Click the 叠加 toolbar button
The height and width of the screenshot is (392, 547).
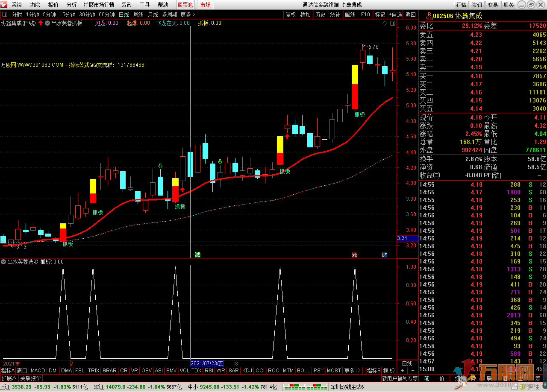point(305,15)
